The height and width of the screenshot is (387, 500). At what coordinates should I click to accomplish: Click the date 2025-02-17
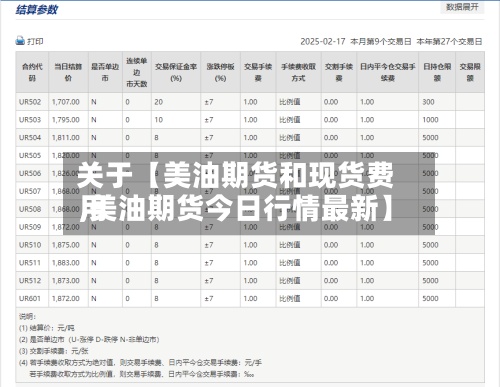coord(323,42)
